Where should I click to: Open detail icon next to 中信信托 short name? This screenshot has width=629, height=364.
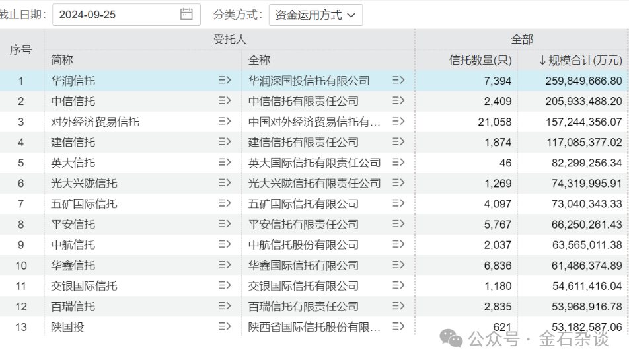coord(225,101)
